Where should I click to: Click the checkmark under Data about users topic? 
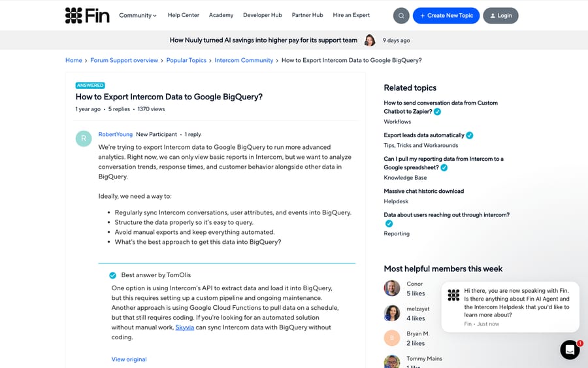click(x=389, y=224)
